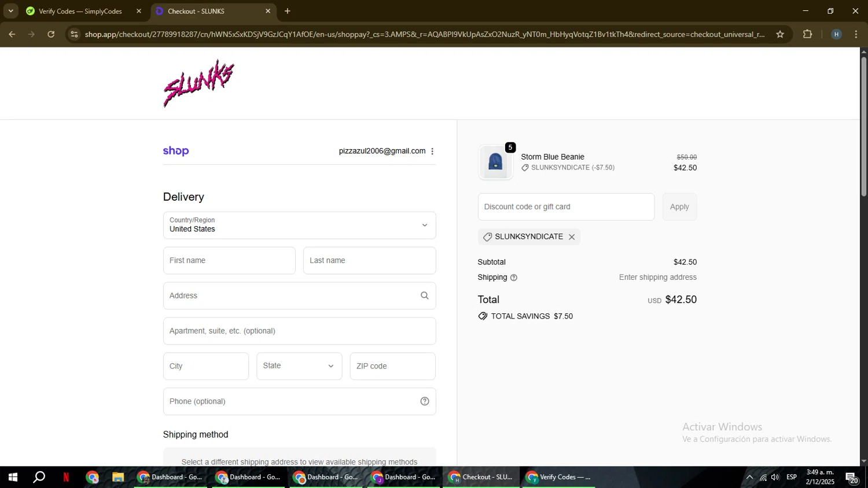Bookmark this page with the star icon
Screen dimensions: 868x488
coord(780,34)
